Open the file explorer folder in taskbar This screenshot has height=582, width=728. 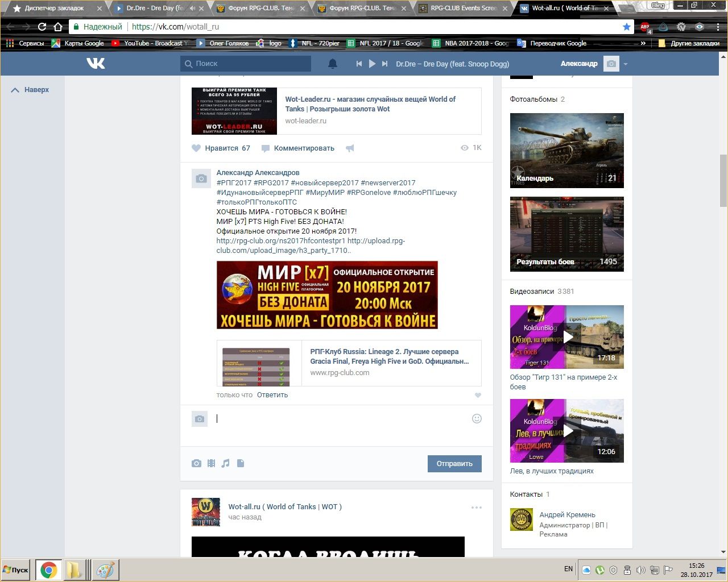click(75, 570)
